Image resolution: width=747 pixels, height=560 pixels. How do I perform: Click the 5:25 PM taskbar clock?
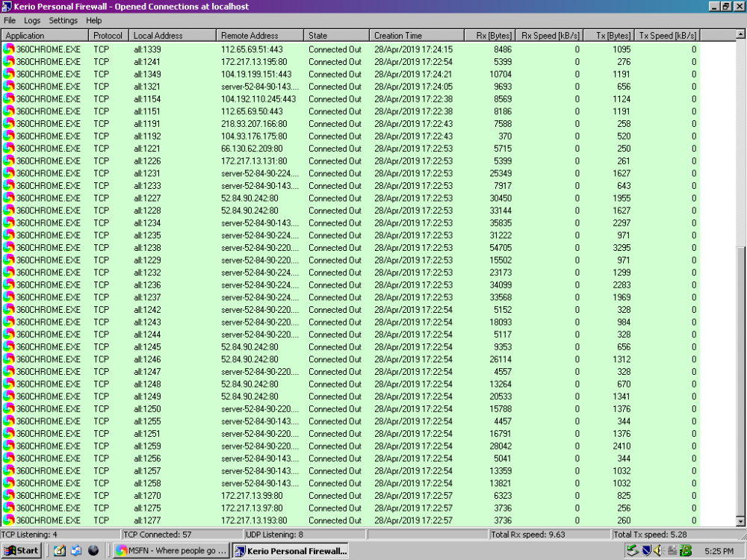(719, 551)
